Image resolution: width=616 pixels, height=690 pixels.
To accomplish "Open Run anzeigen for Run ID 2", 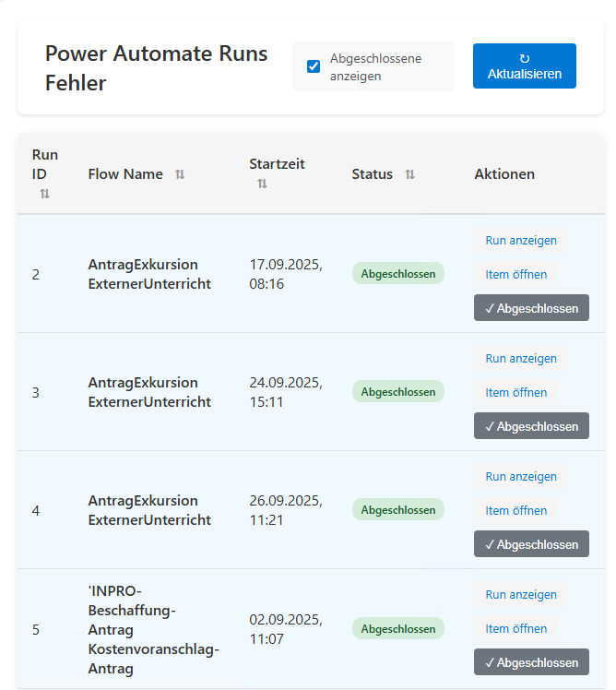I will click(x=521, y=240).
